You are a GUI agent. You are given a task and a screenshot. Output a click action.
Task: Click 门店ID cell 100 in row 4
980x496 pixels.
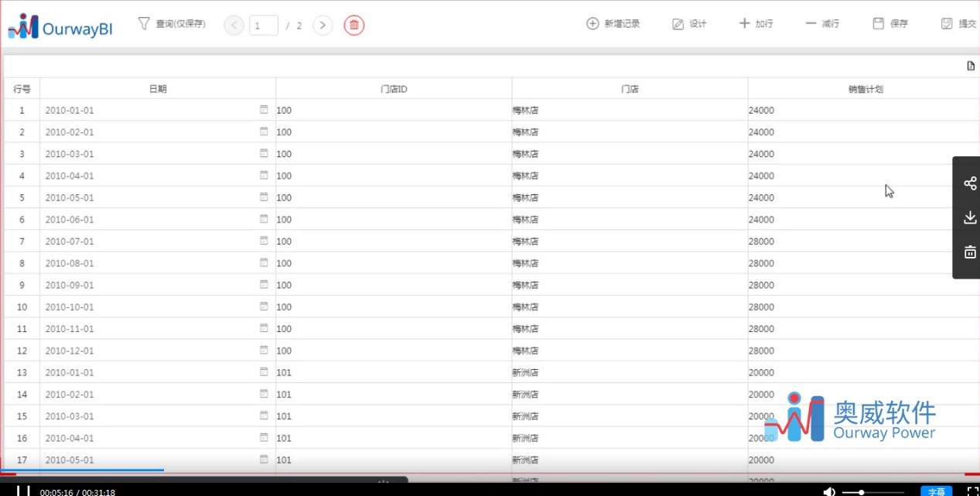(x=394, y=176)
